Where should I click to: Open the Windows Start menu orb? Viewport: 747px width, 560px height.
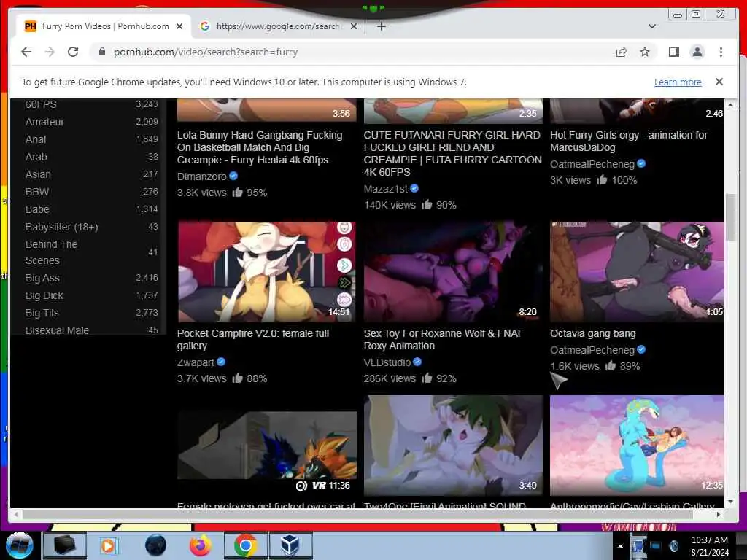point(20,545)
